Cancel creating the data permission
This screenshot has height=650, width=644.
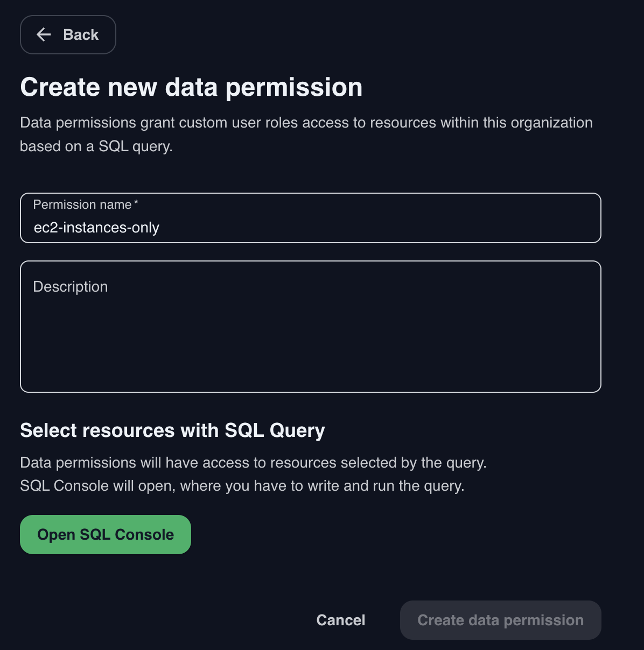click(x=341, y=620)
